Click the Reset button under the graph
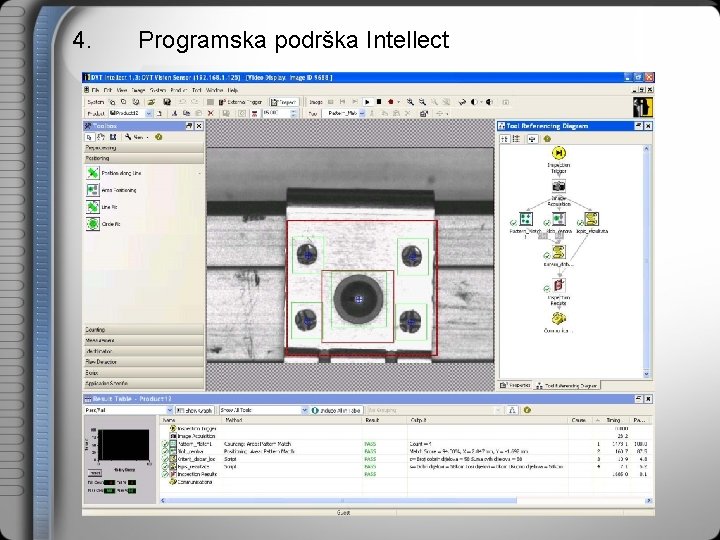720x540 pixels. click(x=94, y=473)
